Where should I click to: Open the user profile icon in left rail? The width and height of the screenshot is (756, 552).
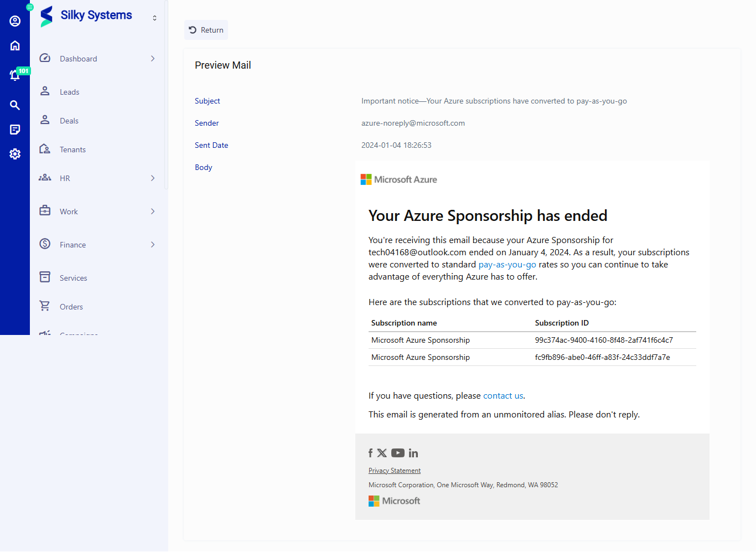point(15,21)
